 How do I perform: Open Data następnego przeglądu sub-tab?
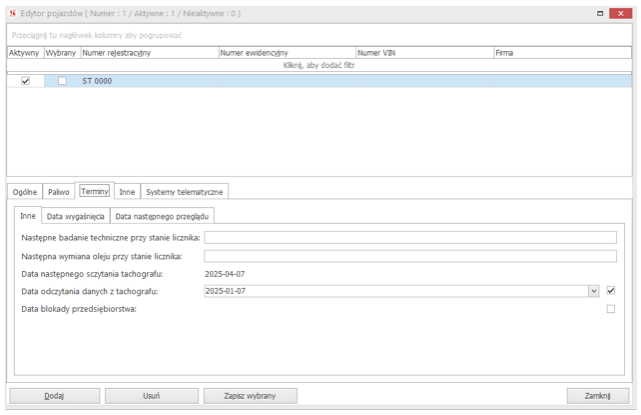coord(161,215)
